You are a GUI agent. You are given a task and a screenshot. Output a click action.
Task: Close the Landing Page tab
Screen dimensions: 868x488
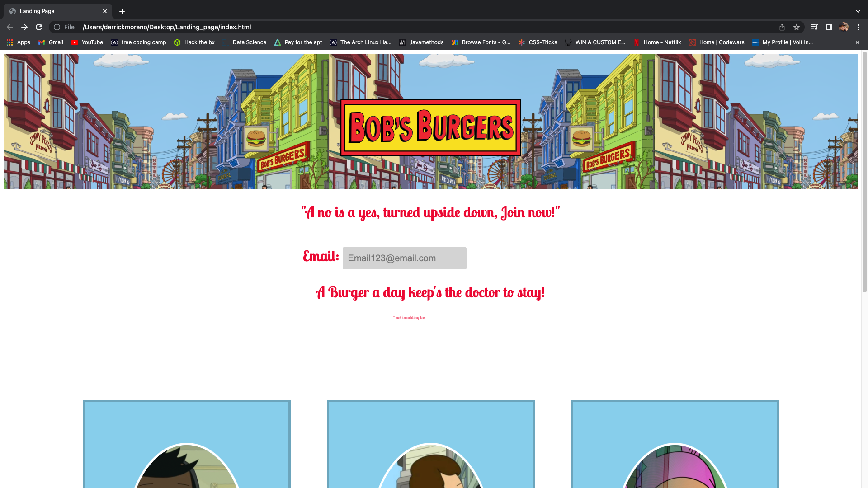105,11
